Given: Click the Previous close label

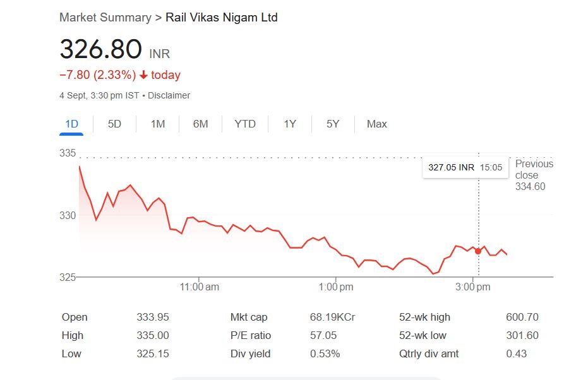Looking at the screenshot, I should (534, 170).
